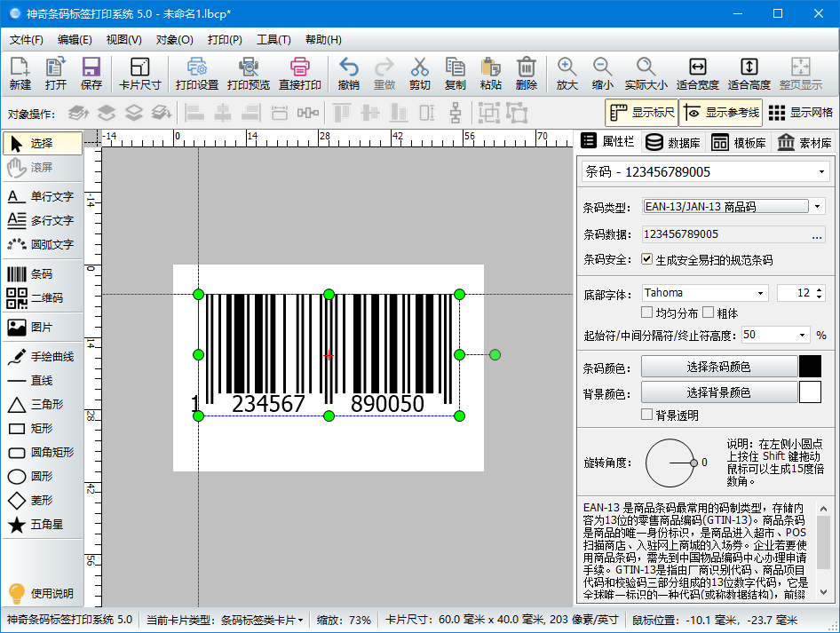
Task: Select the 手绘曲线 freehand curve tool
Action: (x=43, y=357)
